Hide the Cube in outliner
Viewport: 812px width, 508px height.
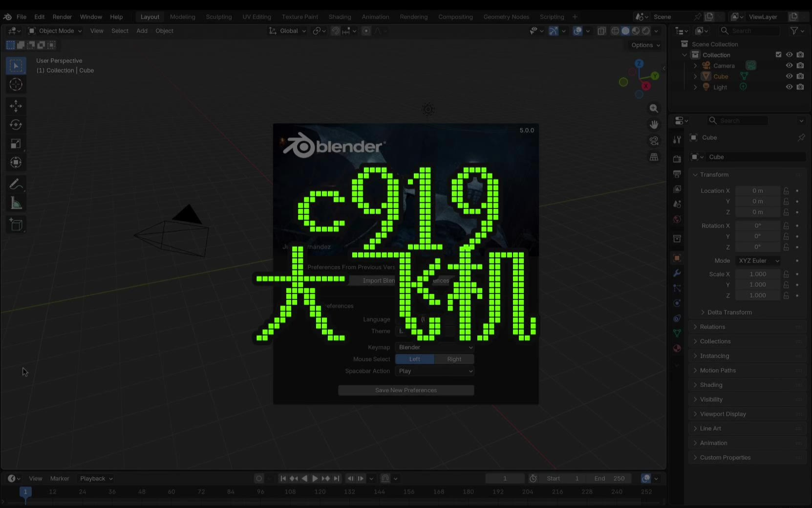[789, 76]
